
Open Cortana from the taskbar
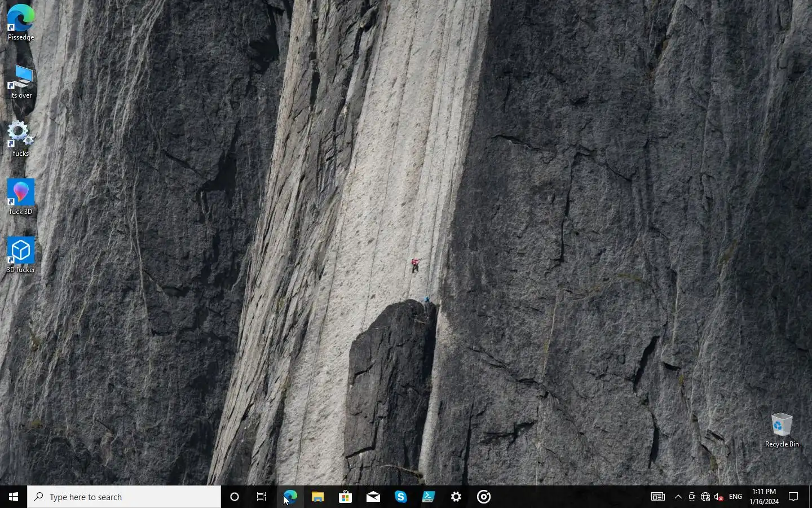(235, 497)
